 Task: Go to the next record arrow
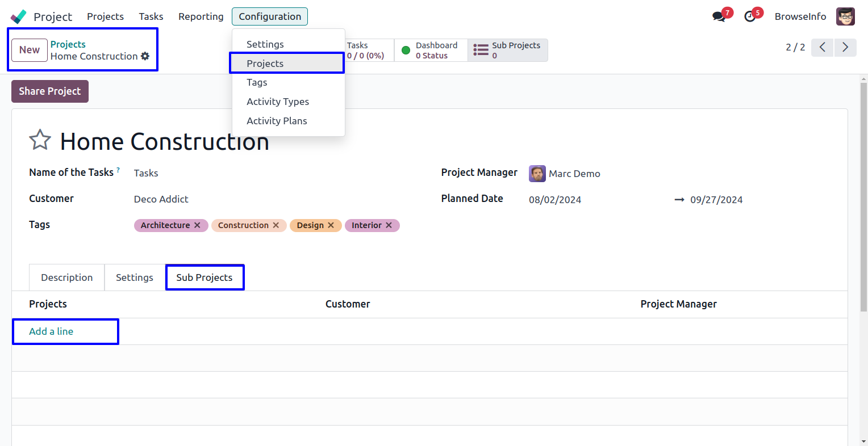pyautogui.click(x=845, y=47)
